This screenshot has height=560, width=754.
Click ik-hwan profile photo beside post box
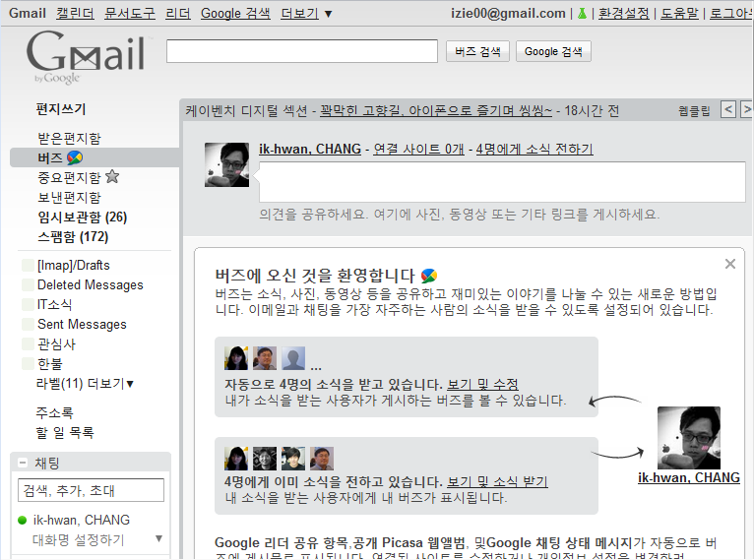click(227, 165)
